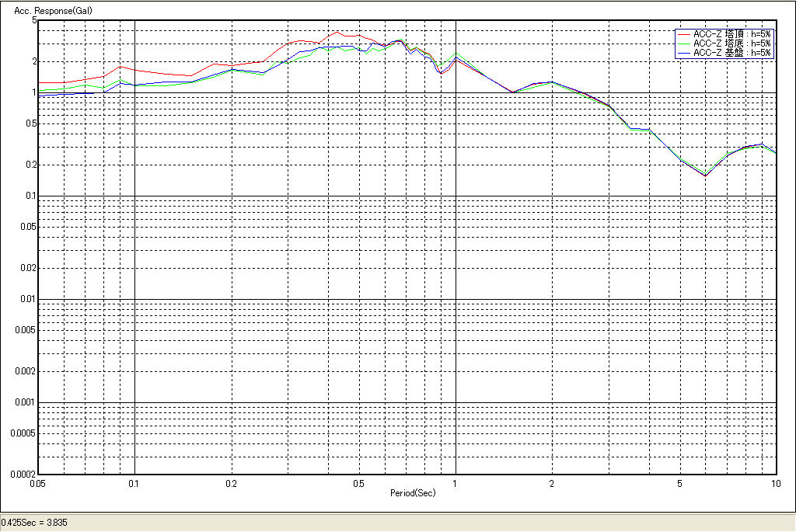Viewport: 796px width, 532px height.
Task: Click the blue line swatch in legend
Action: tap(683, 53)
